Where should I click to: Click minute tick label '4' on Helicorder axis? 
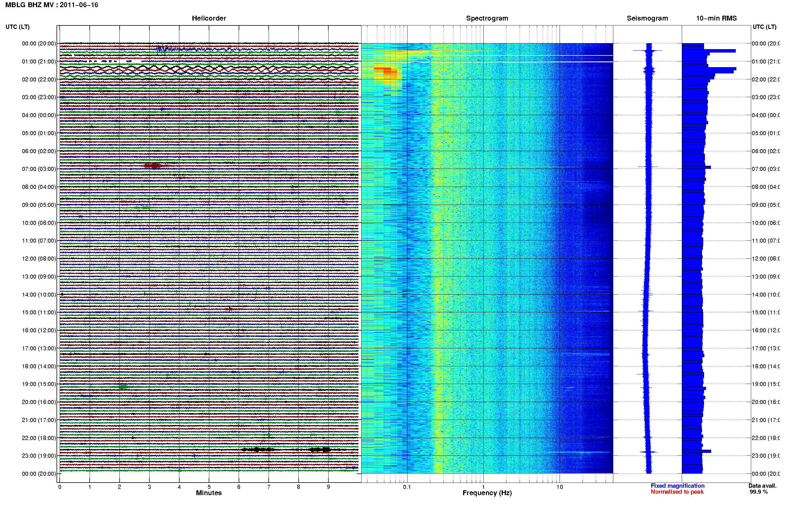[x=179, y=487]
